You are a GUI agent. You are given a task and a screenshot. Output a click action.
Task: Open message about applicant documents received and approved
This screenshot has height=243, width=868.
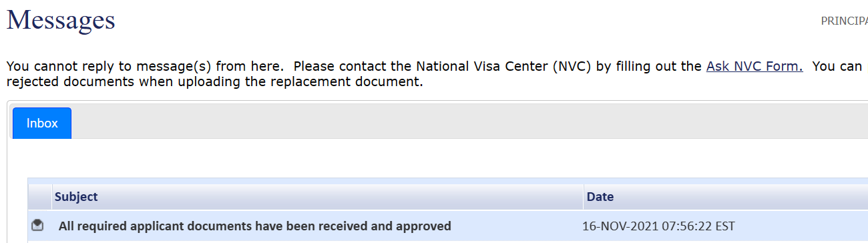point(255,226)
